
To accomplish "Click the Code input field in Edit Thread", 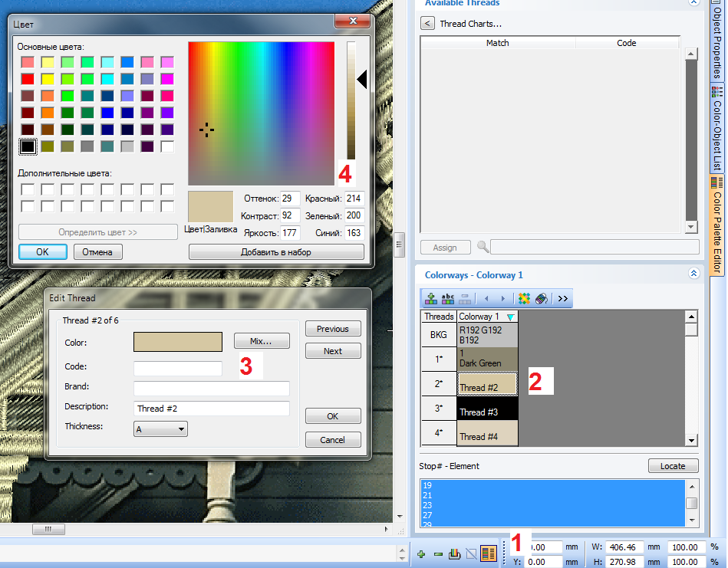I will tap(177, 368).
